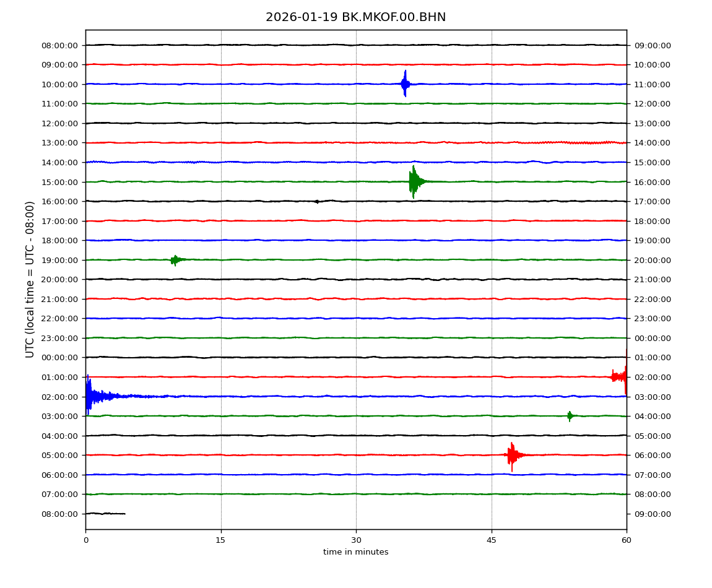Click the 45 tick on the x-axis
This screenshot has width=712, height=588.
coord(492,540)
